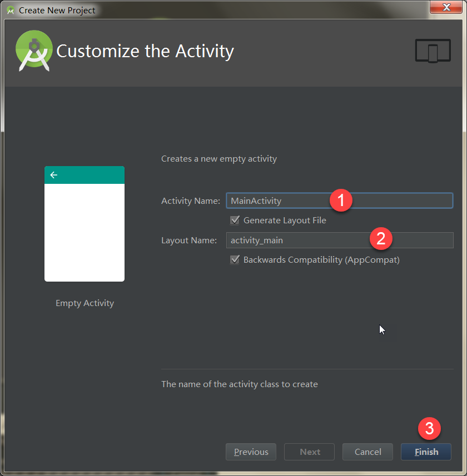Click Cancel to dismiss the dialog
This screenshot has width=467, height=476.
click(367, 452)
